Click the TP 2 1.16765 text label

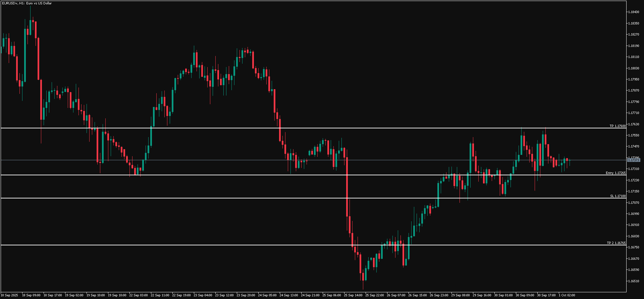616,243
